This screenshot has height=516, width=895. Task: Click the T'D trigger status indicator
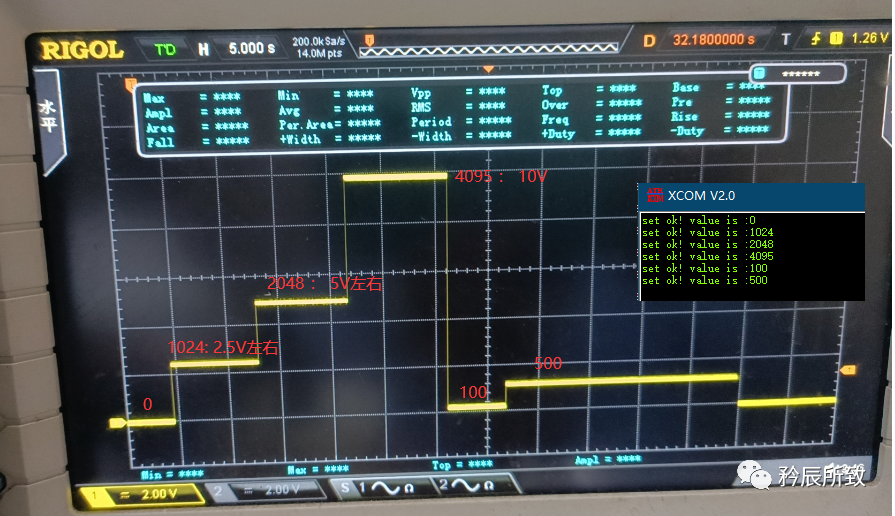coord(164,47)
